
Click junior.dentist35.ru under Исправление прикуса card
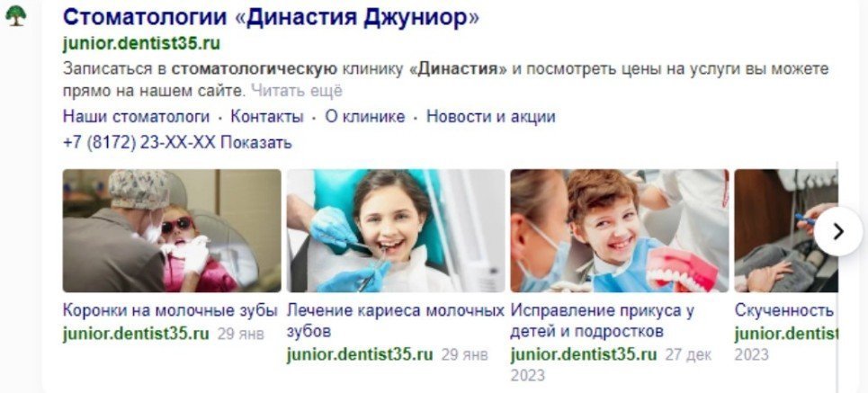pos(584,354)
